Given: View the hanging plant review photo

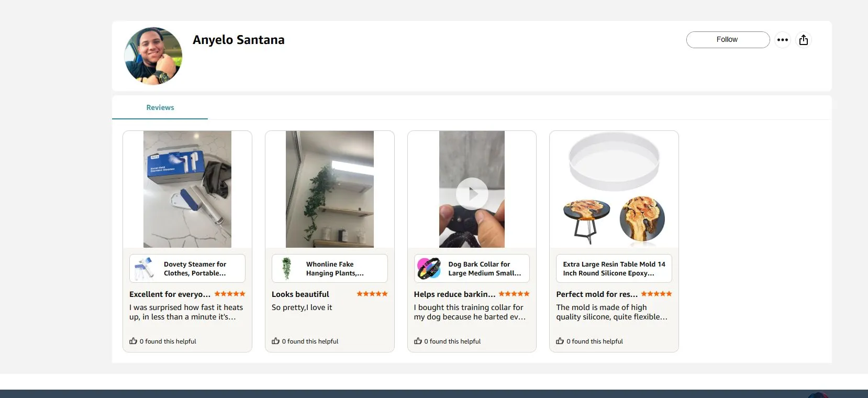Looking at the screenshot, I should coord(330,189).
